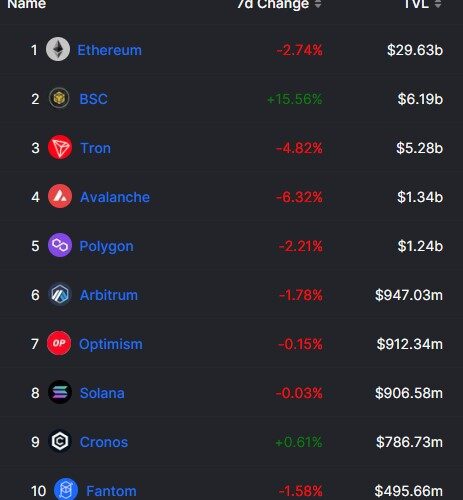Click the Arbitrum logo icon

point(60,294)
